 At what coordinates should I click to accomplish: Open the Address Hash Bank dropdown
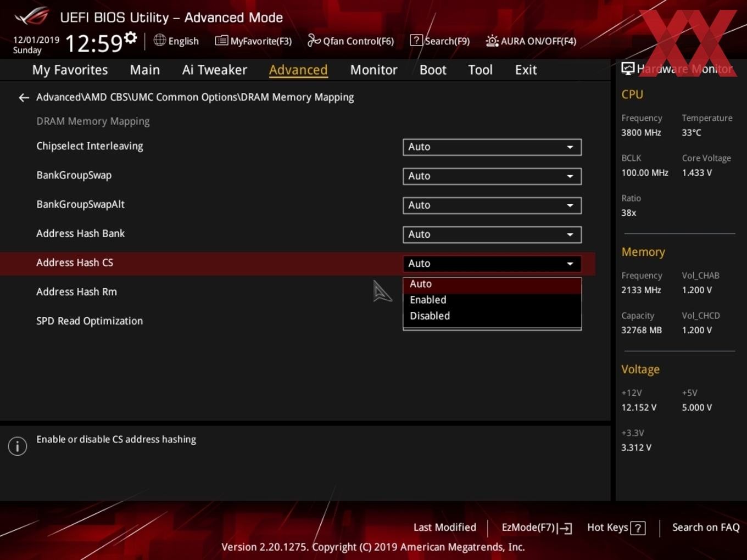pyautogui.click(x=492, y=234)
